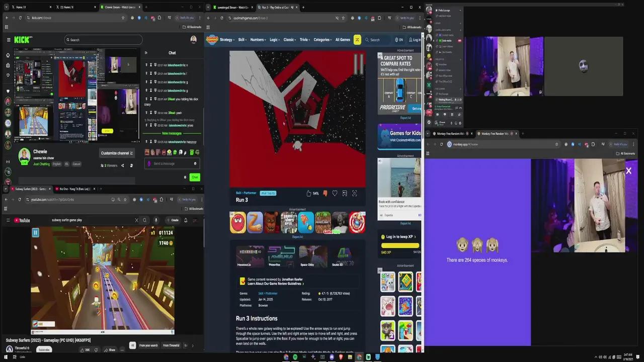Open Logic dropdown on Coolmath Games
The image size is (644, 362).
(275, 40)
